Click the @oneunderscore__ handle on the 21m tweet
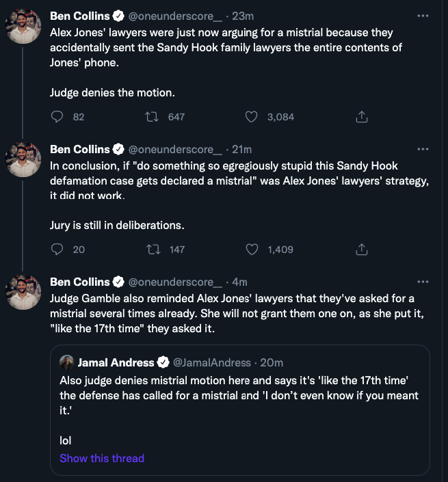The height and width of the screenshot is (482, 448). point(175,149)
